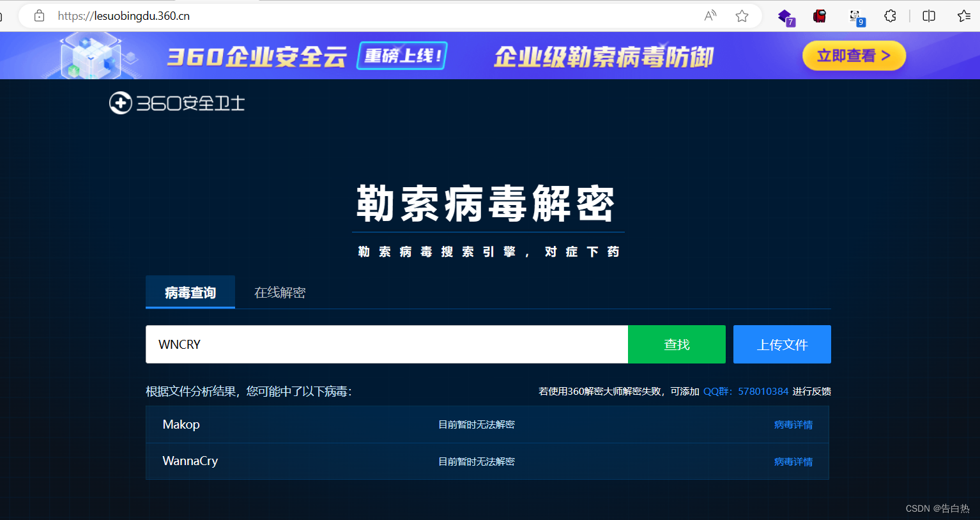Open the extension icon with badge 9
Viewport: 980px width, 520px height.
pos(856,17)
